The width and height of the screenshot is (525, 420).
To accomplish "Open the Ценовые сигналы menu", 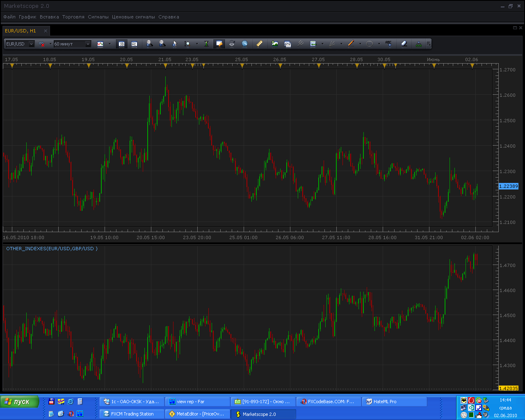I will point(133,17).
